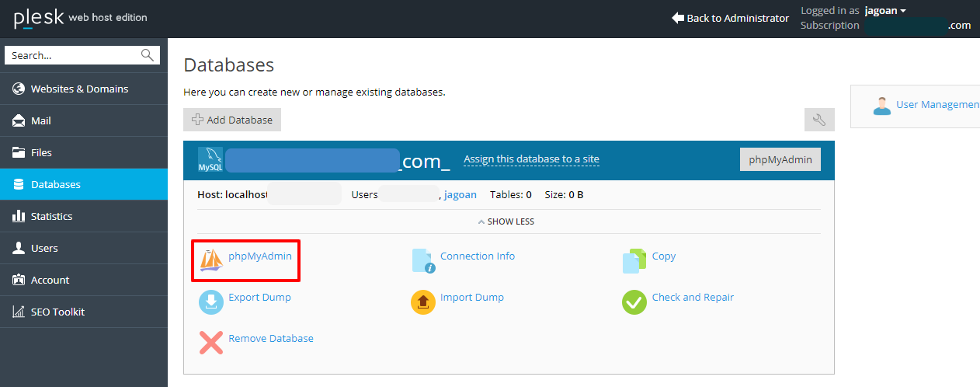Click the SEO Toolkit chart icon

point(19,312)
